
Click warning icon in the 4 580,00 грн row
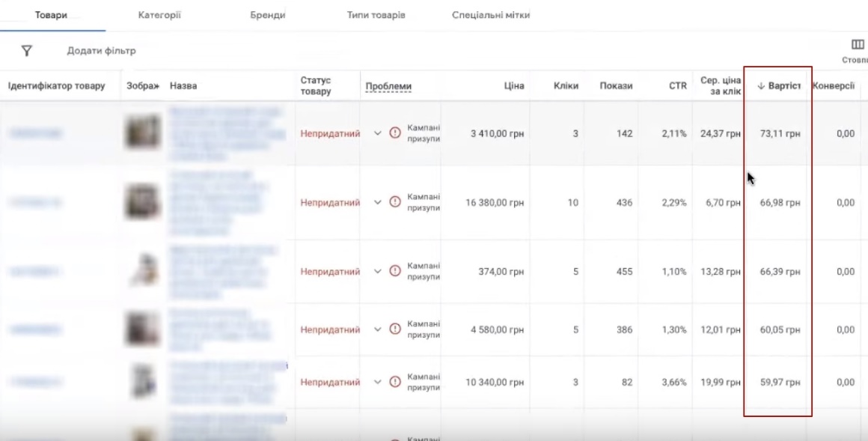tap(396, 329)
